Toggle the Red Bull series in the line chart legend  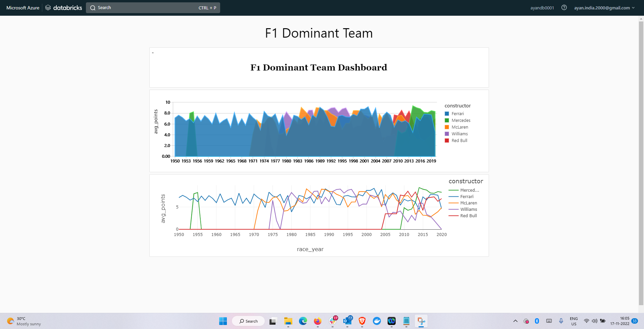pos(468,216)
